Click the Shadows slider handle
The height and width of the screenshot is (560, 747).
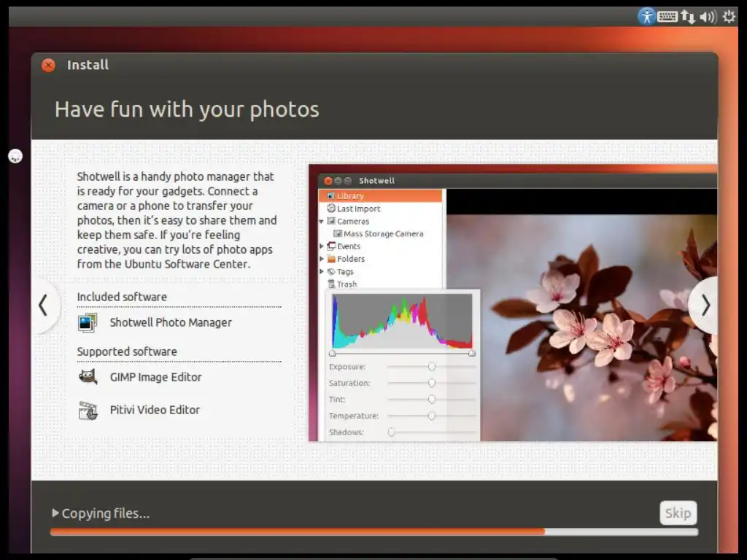[x=391, y=432]
